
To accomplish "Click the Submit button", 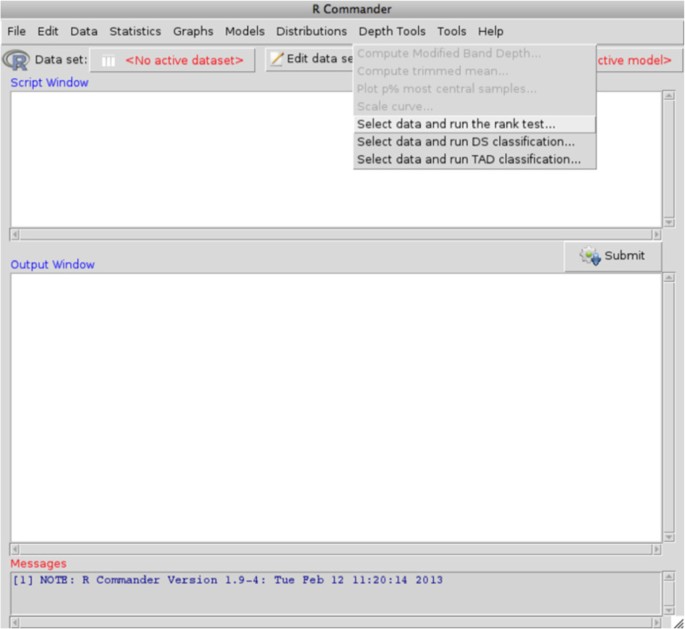I will point(612,256).
